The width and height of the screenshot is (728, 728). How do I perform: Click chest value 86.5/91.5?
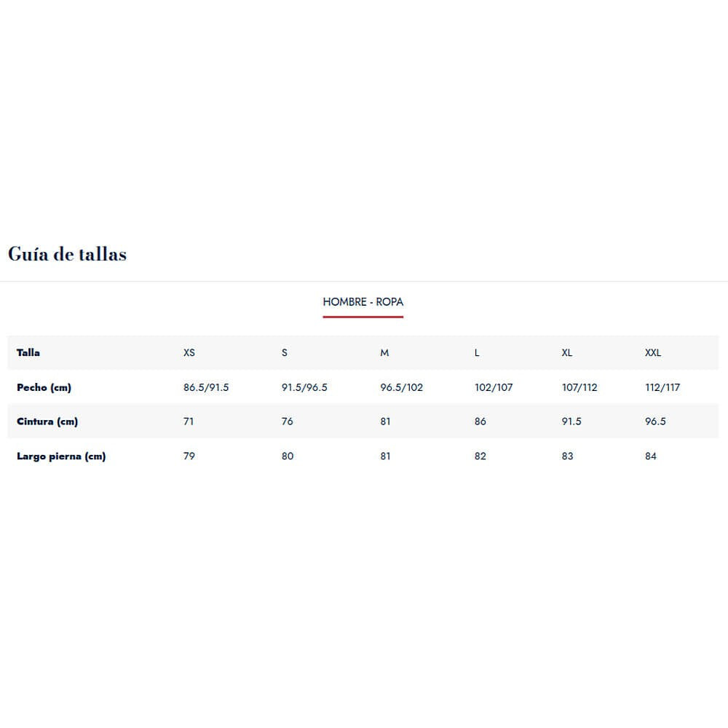click(x=206, y=387)
